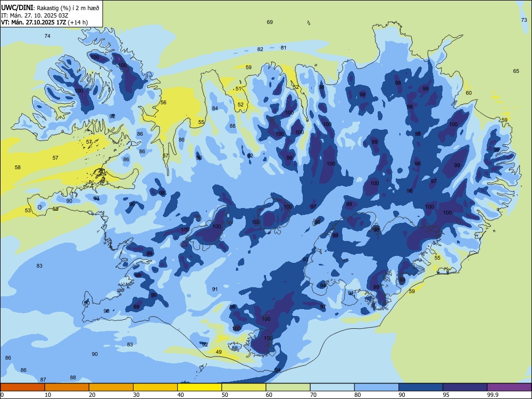The image size is (532, 399).
Task: Click the '10' label on the color scale
Action: [48, 395]
